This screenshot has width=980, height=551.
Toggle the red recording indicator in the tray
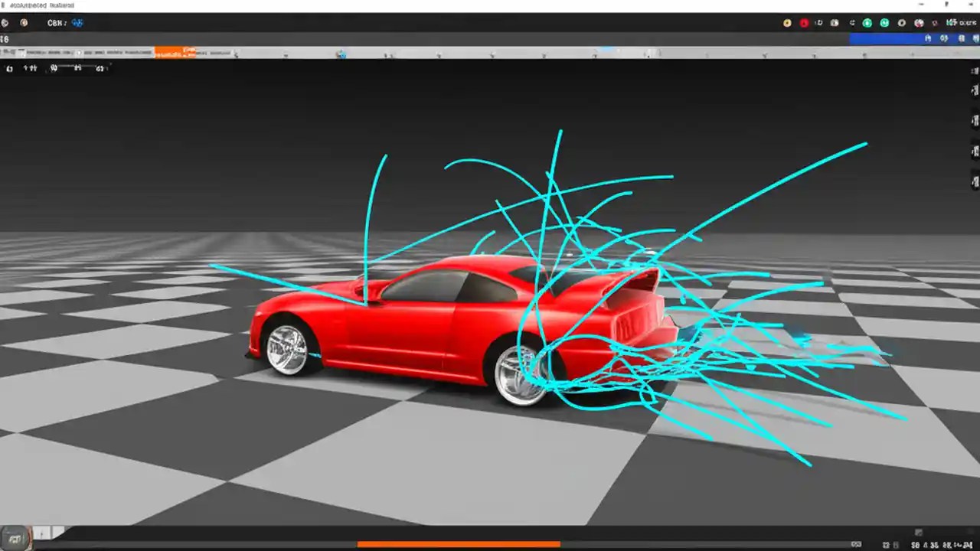click(804, 23)
